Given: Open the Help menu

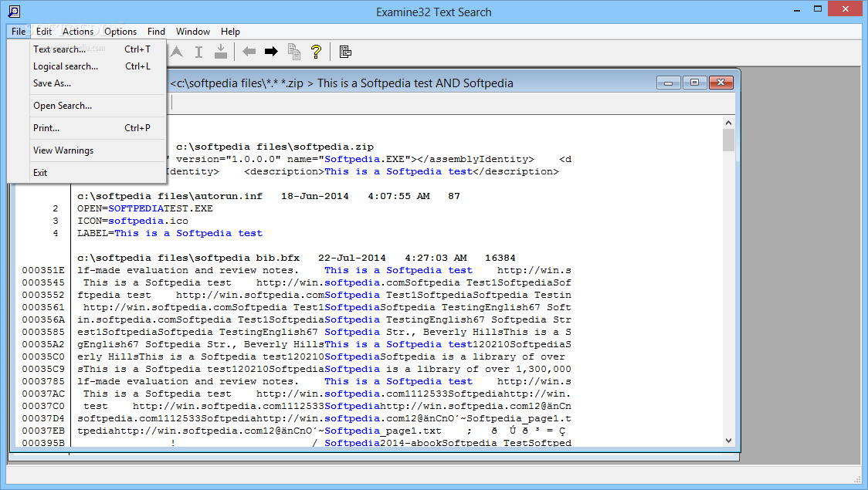Looking at the screenshot, I should tap(230, 32).
